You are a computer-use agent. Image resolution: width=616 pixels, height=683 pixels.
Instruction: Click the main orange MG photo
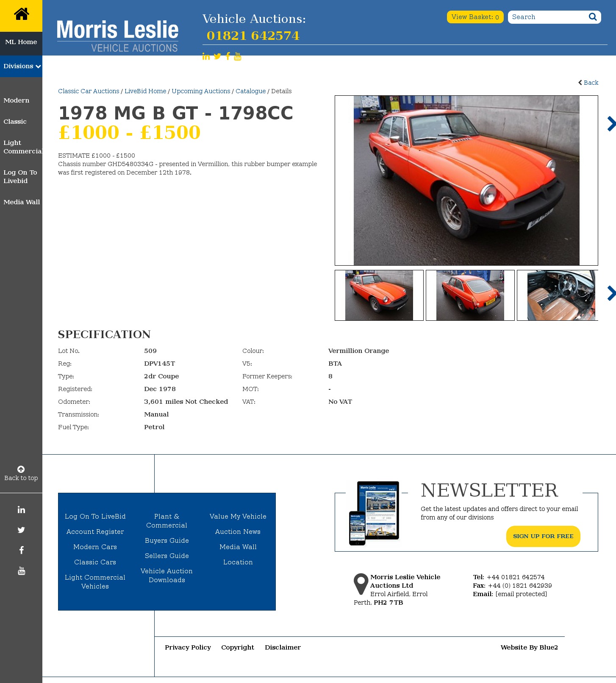(x=466, y=180)
